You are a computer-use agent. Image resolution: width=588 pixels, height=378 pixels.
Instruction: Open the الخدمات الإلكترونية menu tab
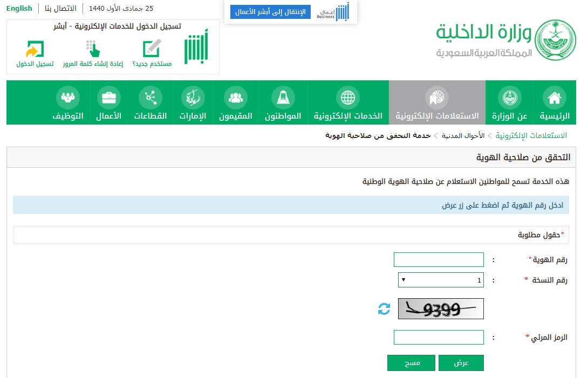point(348,102)
